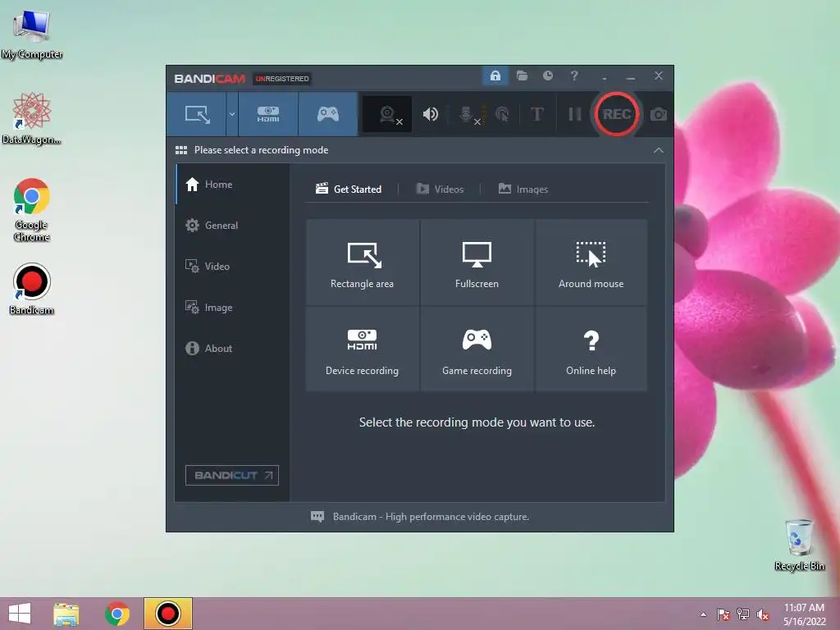Image resolution: width=840 pixels, height=630 pixels.
Task: Click the chat bubble icon in the footer
Action: pos(317,517)
